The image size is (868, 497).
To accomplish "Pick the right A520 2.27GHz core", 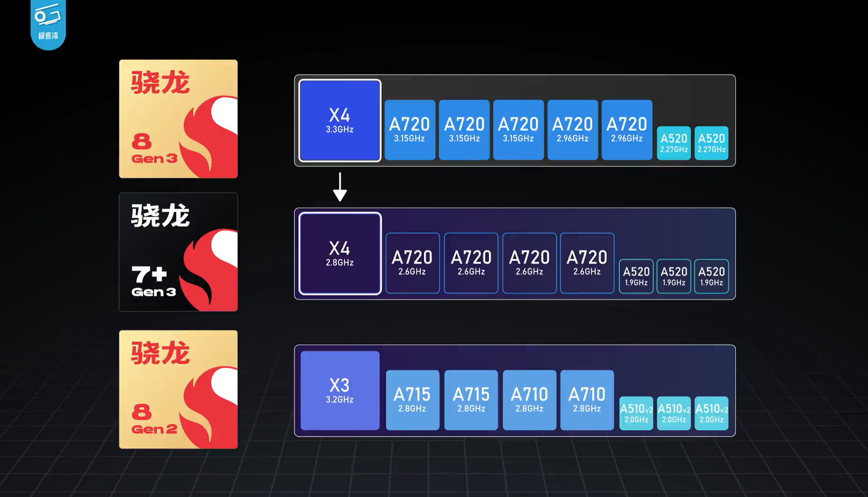I will click(x=711, y=143).
